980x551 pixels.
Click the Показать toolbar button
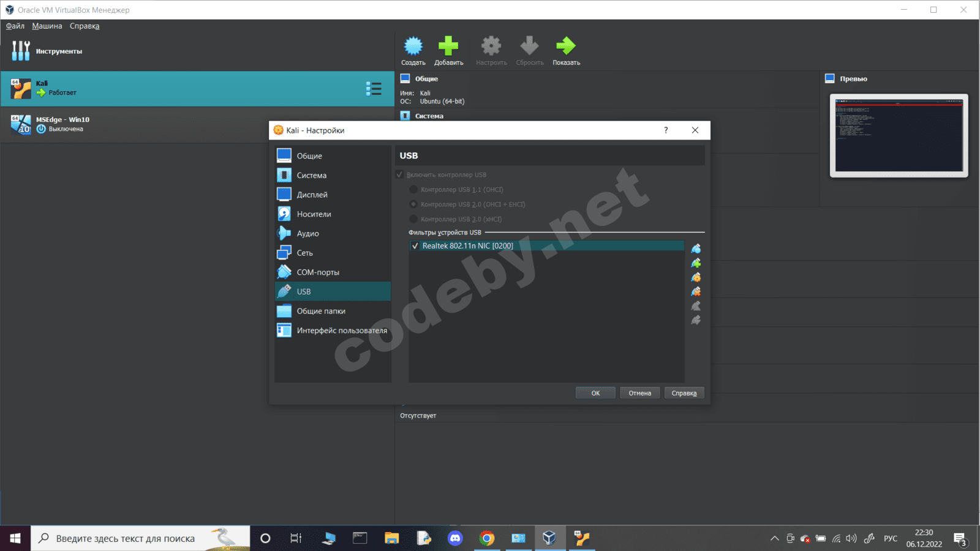(566, 51)
